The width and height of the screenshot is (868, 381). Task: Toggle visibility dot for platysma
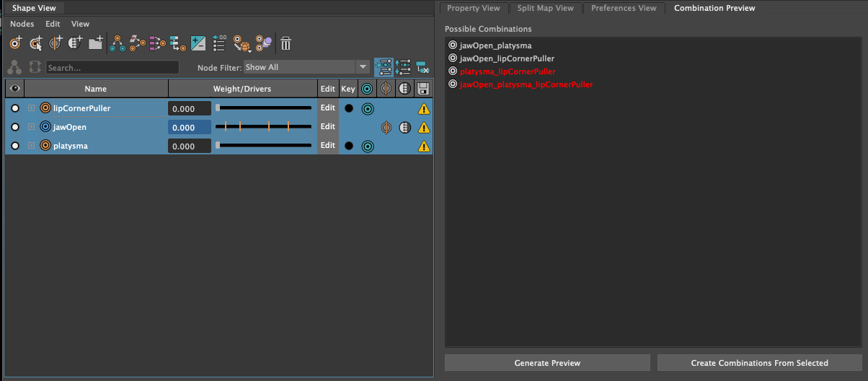pos(14,146)
